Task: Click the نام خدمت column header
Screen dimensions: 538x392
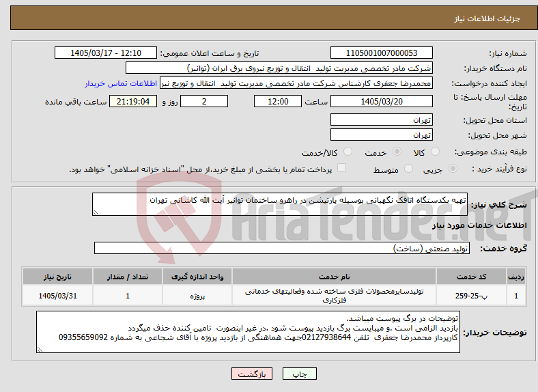Action: 334,277
